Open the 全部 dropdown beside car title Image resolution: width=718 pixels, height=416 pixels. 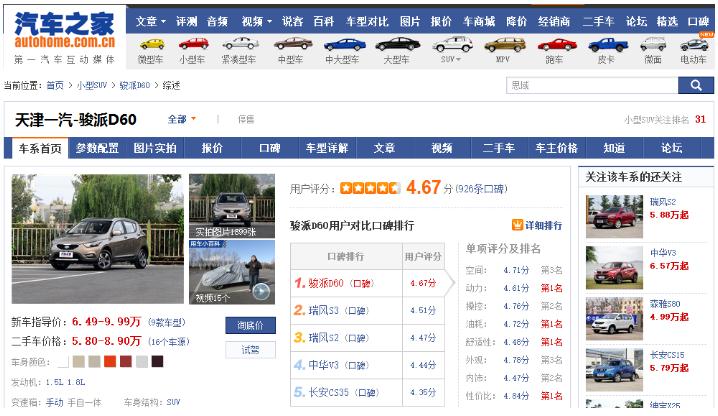182,120
